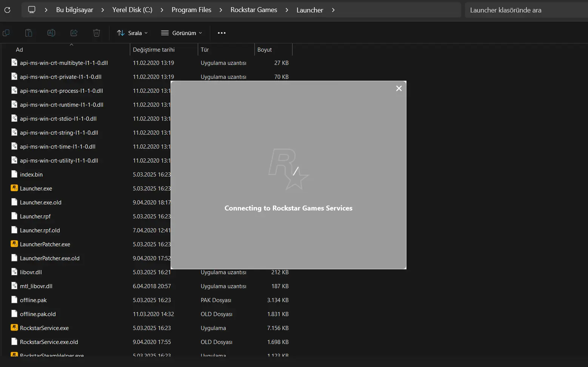Click the index.bin file icon
This screenshot has width=588, height=367.
point(14,174)
